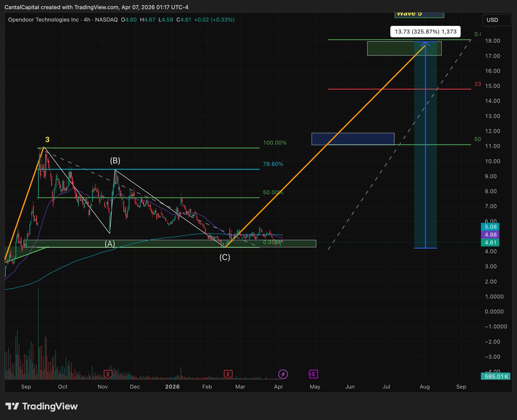Viewport: 517px width, 420px height.
Task: Click the purple dividends marker near May
Action: pos(314,374)
